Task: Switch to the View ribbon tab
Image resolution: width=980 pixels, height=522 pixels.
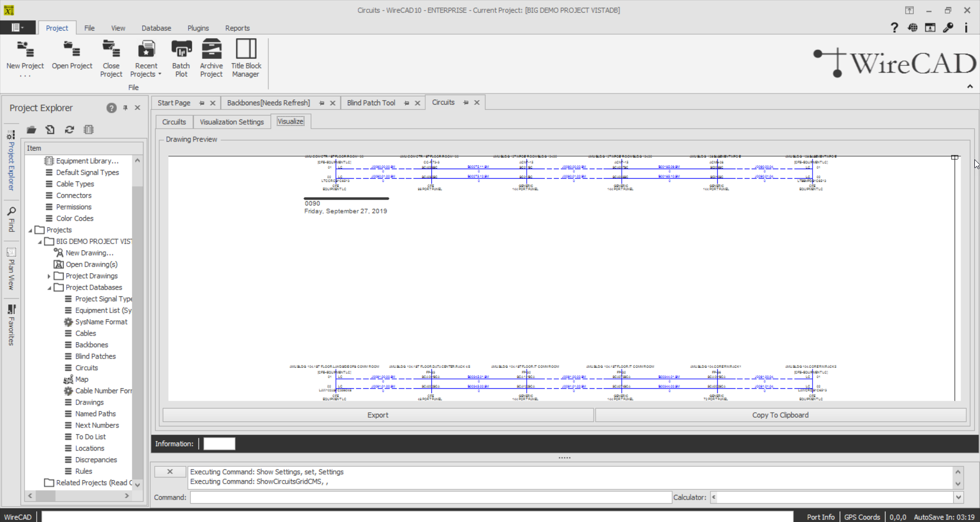Action: [118, 28]
